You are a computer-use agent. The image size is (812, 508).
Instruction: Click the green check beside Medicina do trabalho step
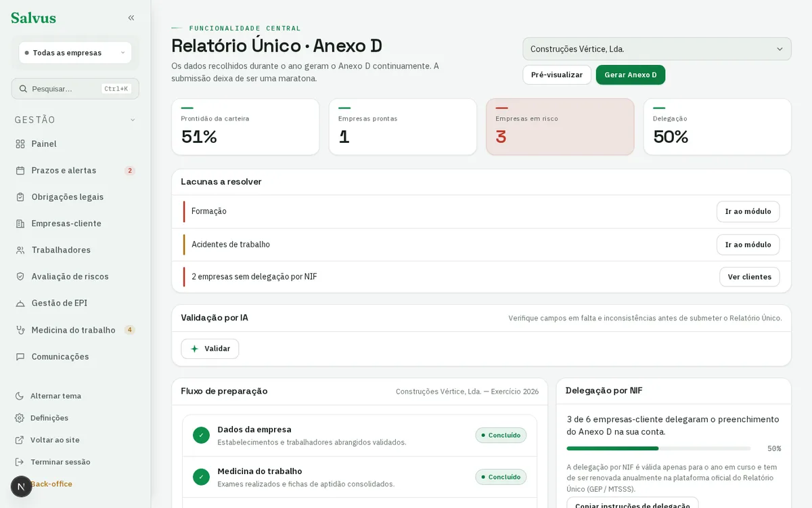(201, 477)
